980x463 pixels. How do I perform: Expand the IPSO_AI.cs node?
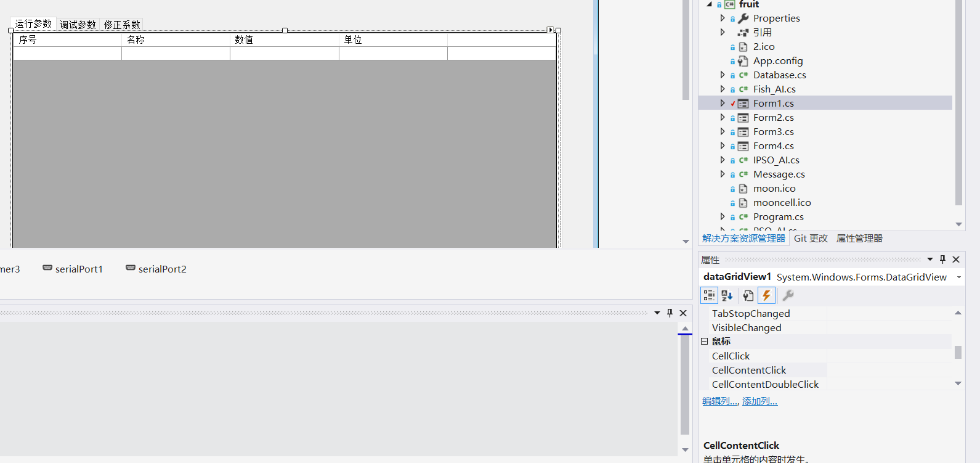(723, 160)
